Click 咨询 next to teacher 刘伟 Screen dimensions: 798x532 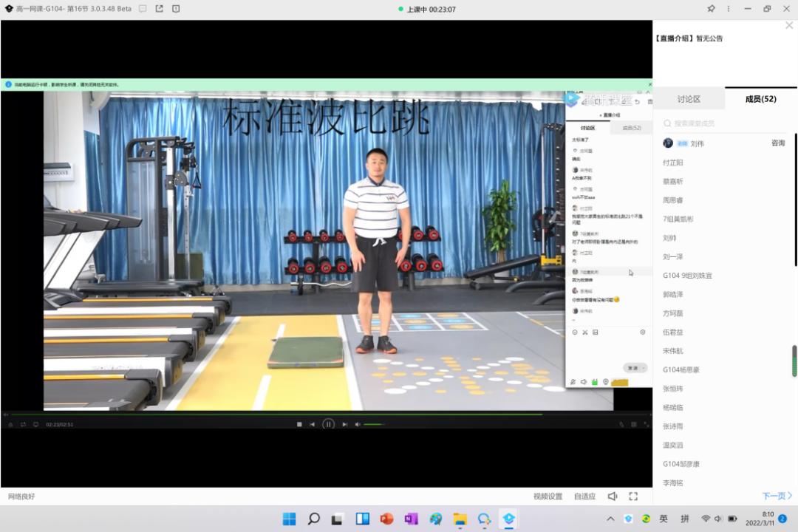coord(778,143)
